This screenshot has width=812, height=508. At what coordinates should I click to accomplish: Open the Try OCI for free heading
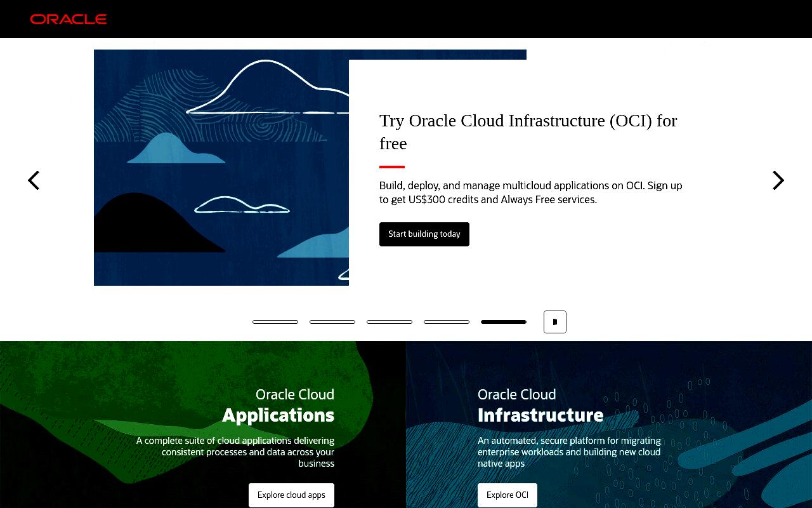pos(528,131)
